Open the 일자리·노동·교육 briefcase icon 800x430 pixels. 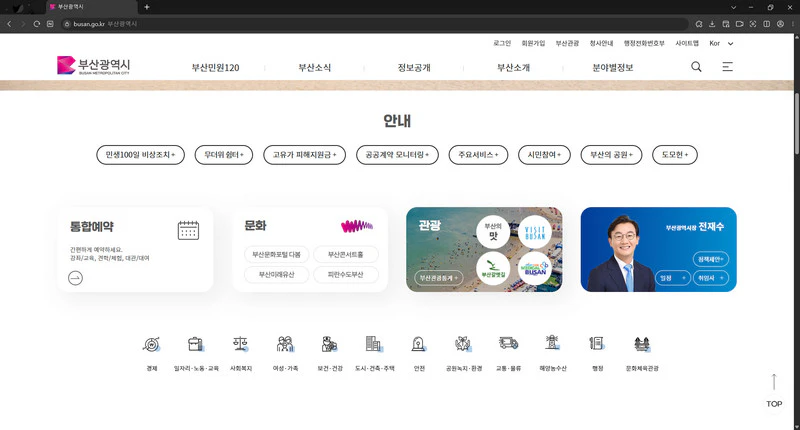[x=196, y=344]
